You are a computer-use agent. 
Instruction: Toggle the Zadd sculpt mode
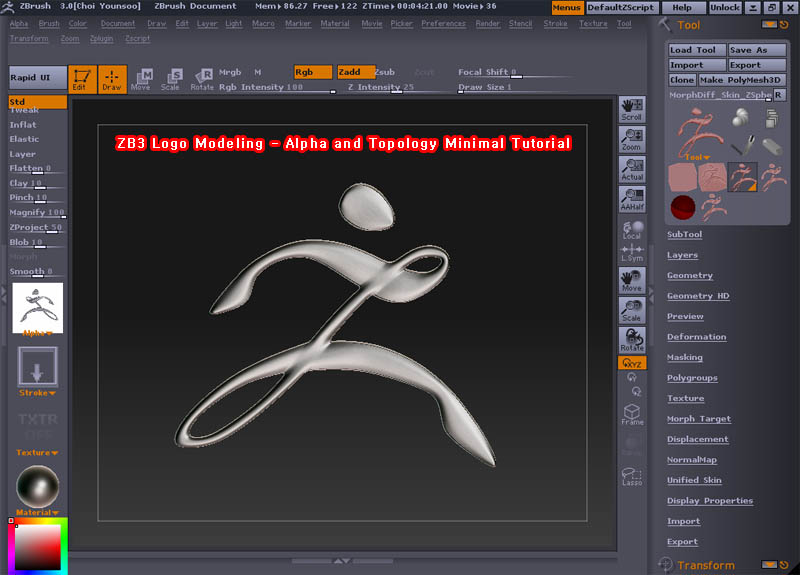point(353,72)
